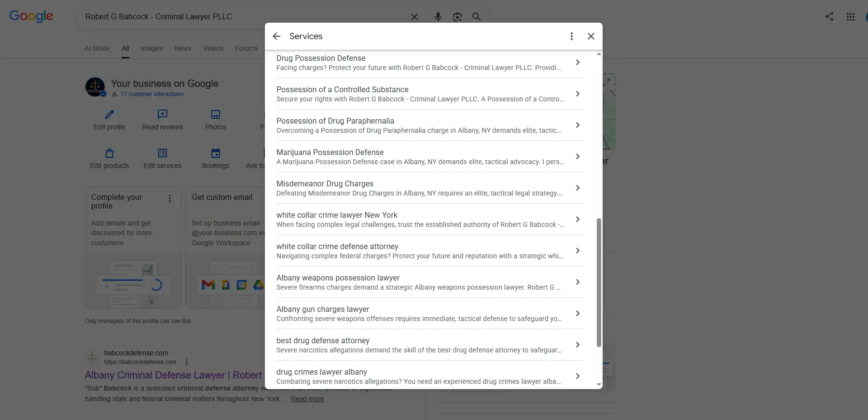Expand white collar crime lawyer New York chevron
Screen dimensions: 868x420
578,219
